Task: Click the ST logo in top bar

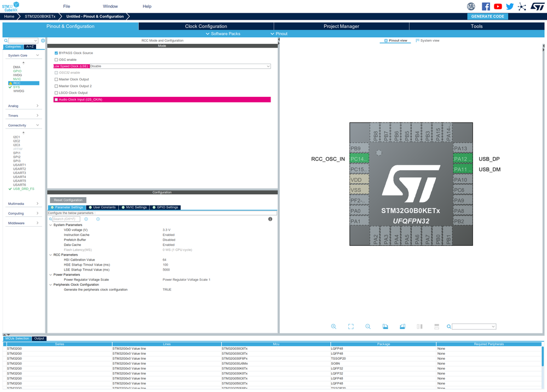Action: pos(537,6)
